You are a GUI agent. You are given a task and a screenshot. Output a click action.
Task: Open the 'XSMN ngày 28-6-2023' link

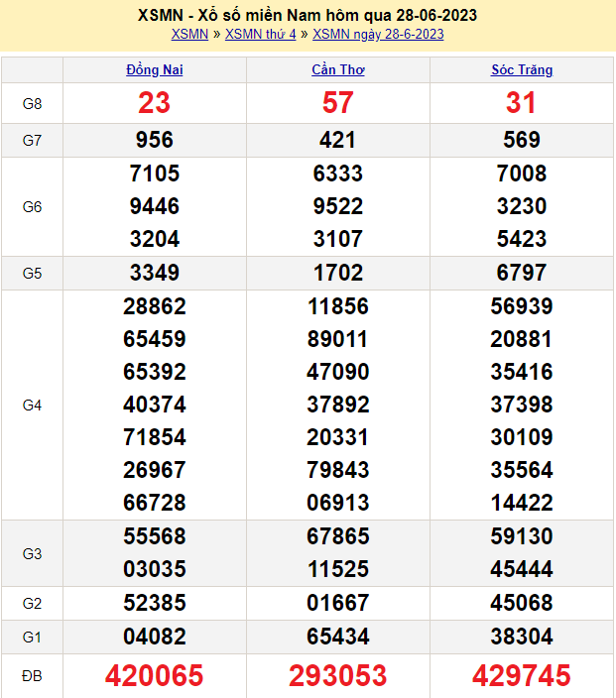coord(378,34)
